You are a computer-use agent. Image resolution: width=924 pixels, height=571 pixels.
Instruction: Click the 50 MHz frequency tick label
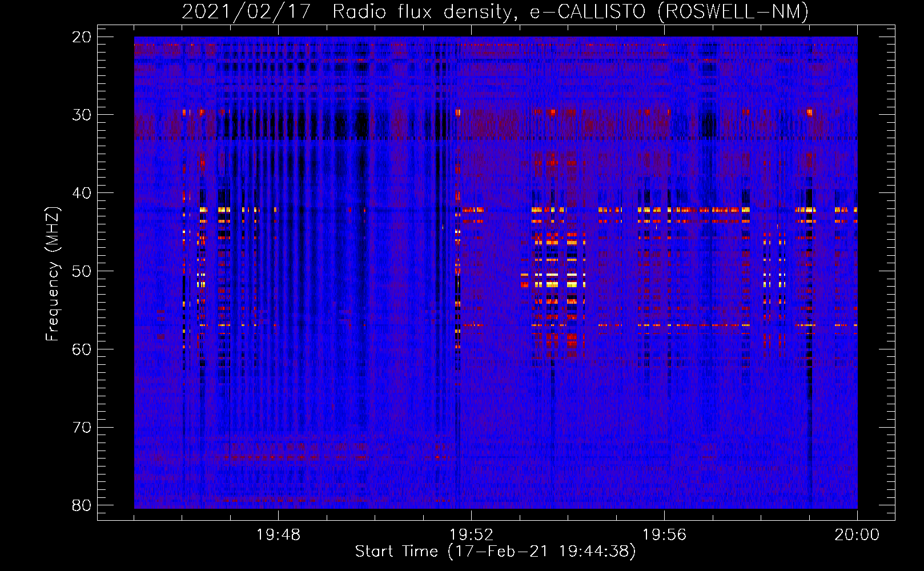click(x=82, y=271)
